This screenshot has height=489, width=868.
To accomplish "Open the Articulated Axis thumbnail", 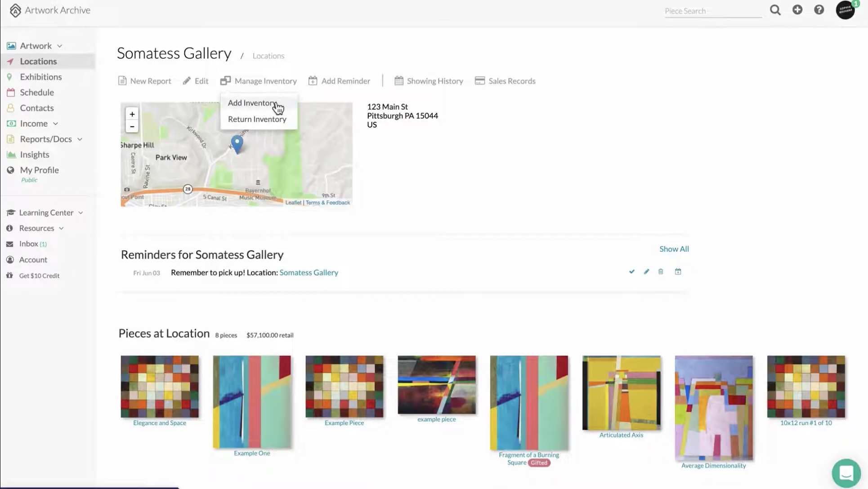I will coord(621,393).
